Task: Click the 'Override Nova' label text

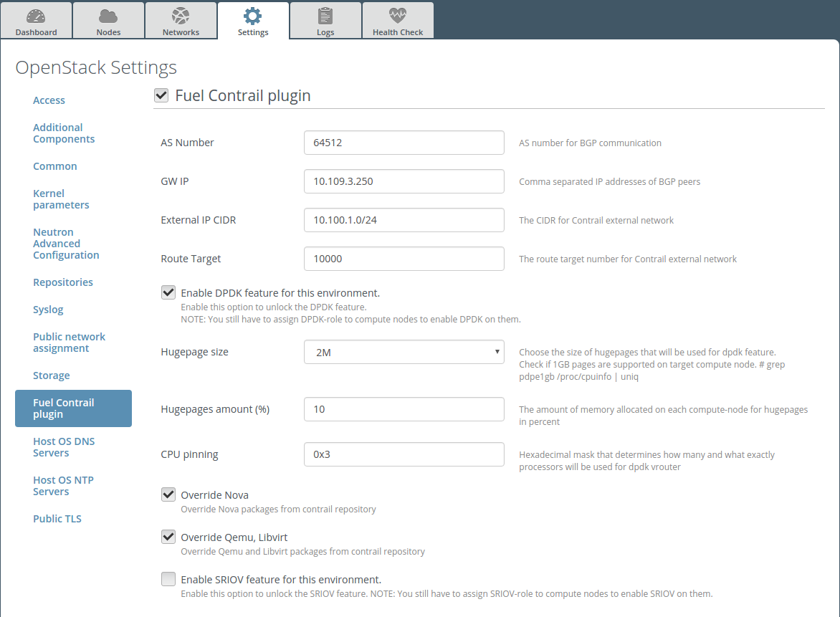Action: pos(214,495)
